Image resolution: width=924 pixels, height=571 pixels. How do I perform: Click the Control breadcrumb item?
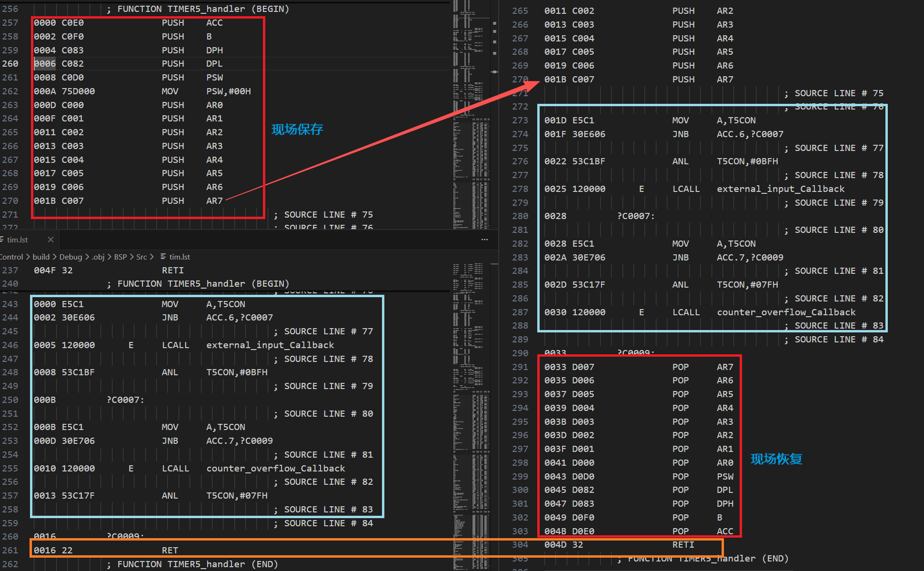pyautogui.click(x=11, y=257)
